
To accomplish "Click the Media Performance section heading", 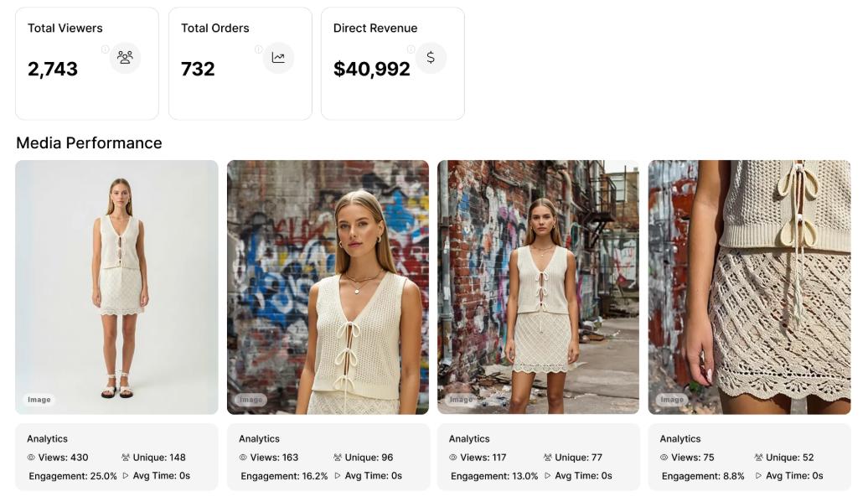I will [88, 142].
